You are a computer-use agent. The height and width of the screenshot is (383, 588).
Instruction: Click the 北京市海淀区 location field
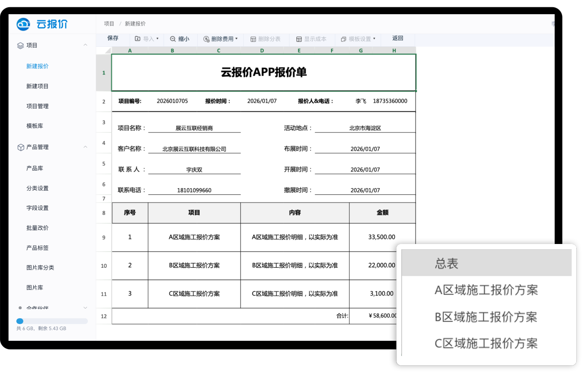point(365,128)
